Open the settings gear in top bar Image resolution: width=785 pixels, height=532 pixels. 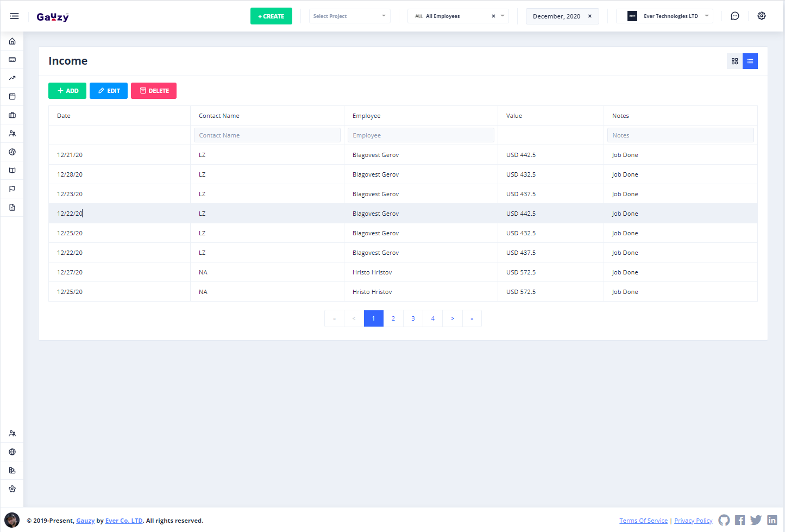[761, 16]
